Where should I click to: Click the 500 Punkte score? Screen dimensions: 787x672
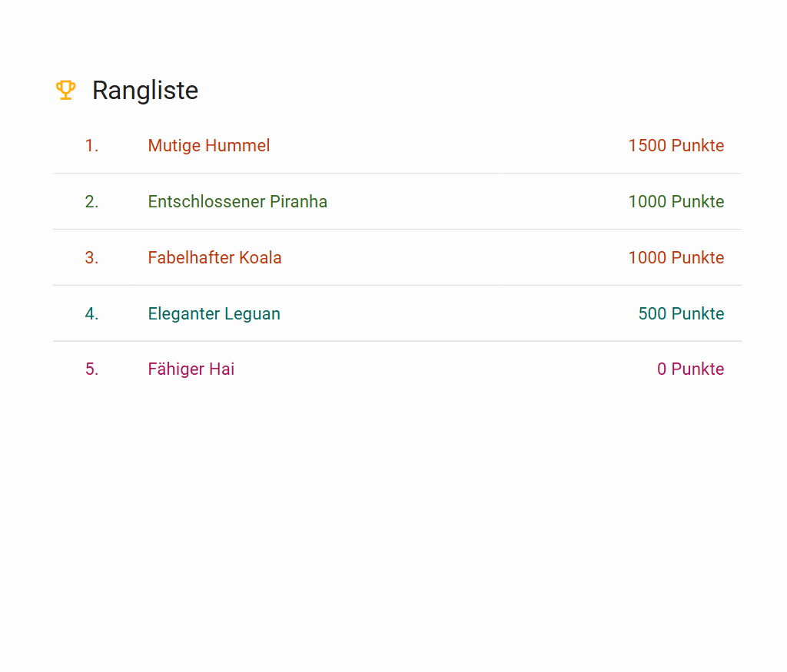pos(681,314)
